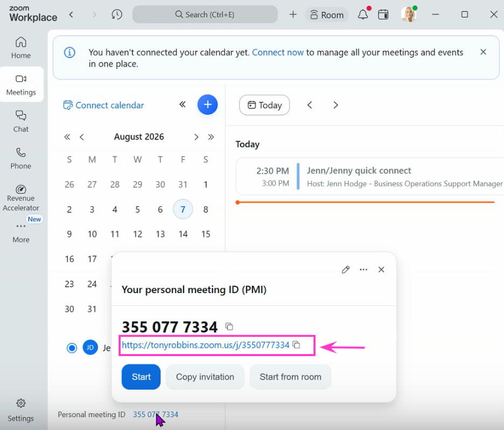Open the Chat tab
Screen dimensions: 504x430
tap(21, 122)
